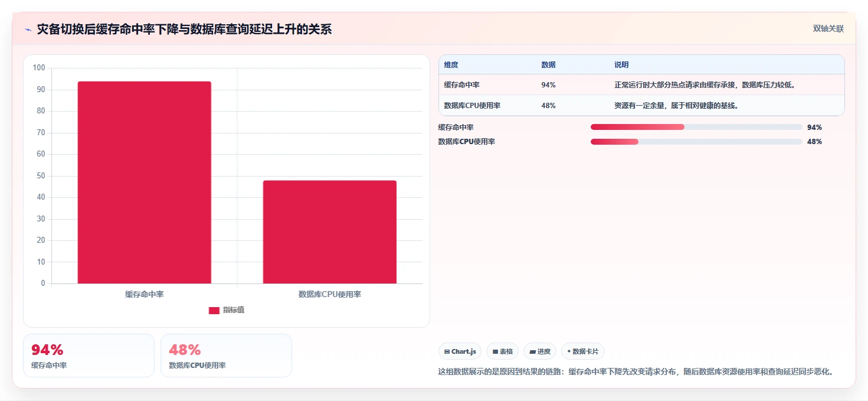
Task: Click the 数据库CPU使用率 x-axis label
Action: 330,294
